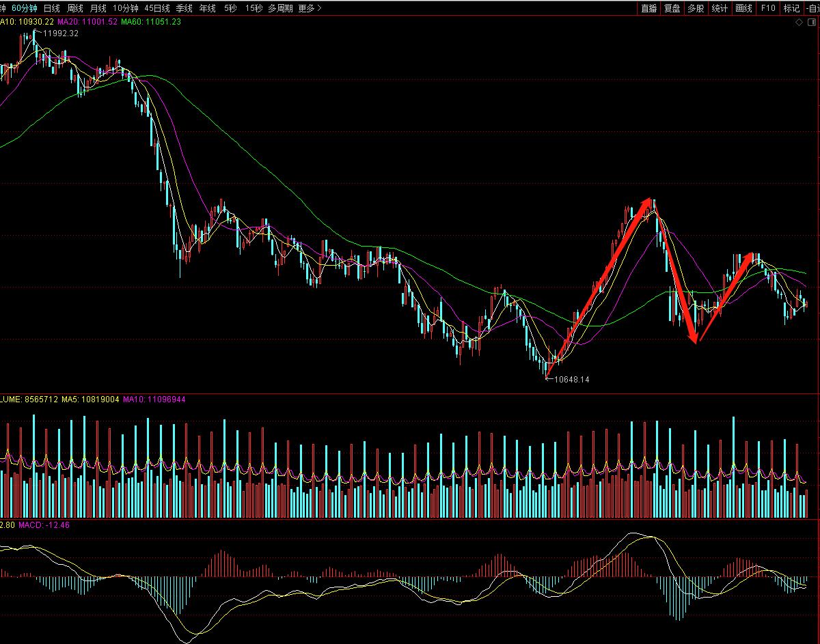This screenshot has width=820, height=644.
Task: Click the 直播 live button
Action: [648, 8]
